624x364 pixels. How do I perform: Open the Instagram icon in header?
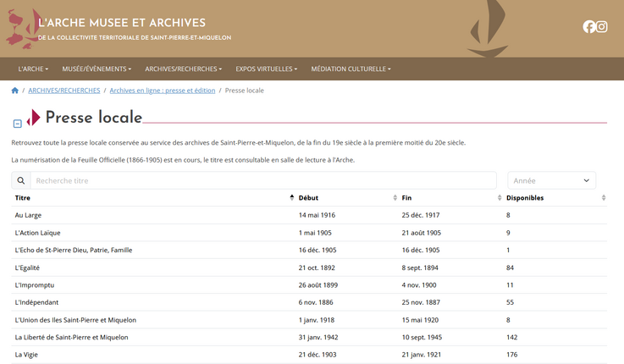click(x=602, y=27)
